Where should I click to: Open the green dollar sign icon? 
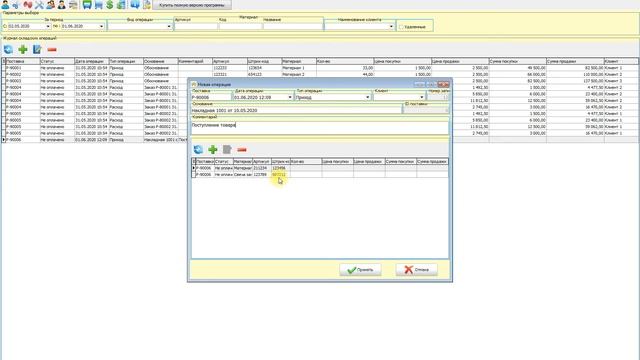click(110, 5)
